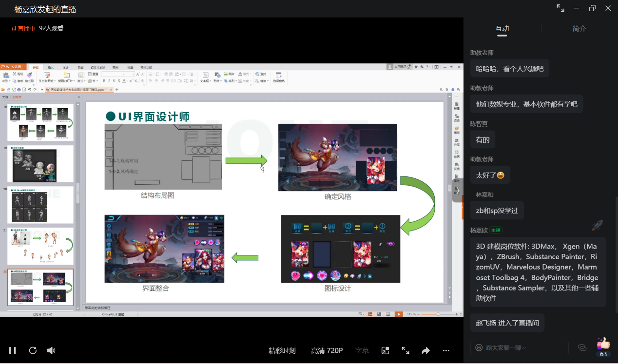
Task: Toggle the 字幕 subtitles option
Action: tap(362, 350)
